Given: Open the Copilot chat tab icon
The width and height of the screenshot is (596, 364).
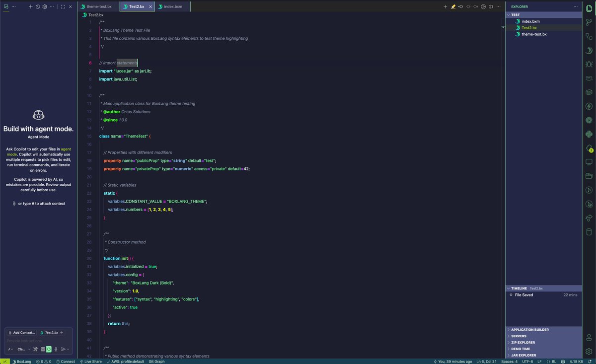Looking at the screenshot, I should pos(6,7).
